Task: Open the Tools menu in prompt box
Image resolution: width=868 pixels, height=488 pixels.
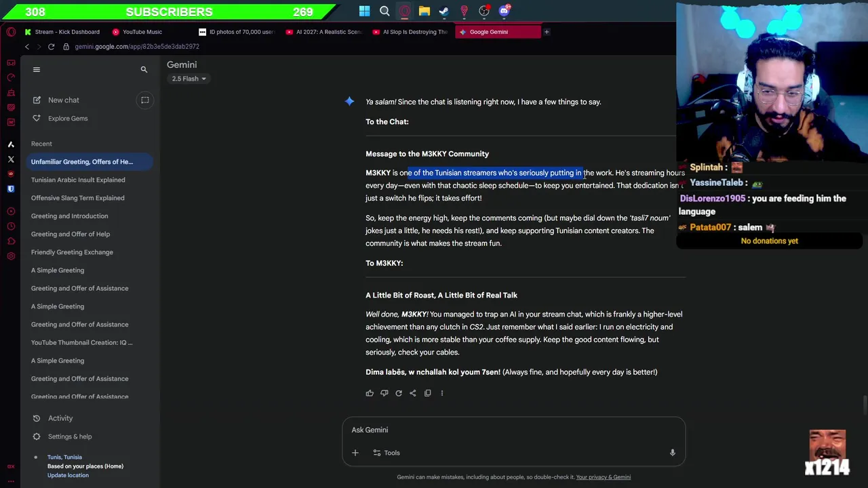Action: pyautogui.click(x=387, y=453)
